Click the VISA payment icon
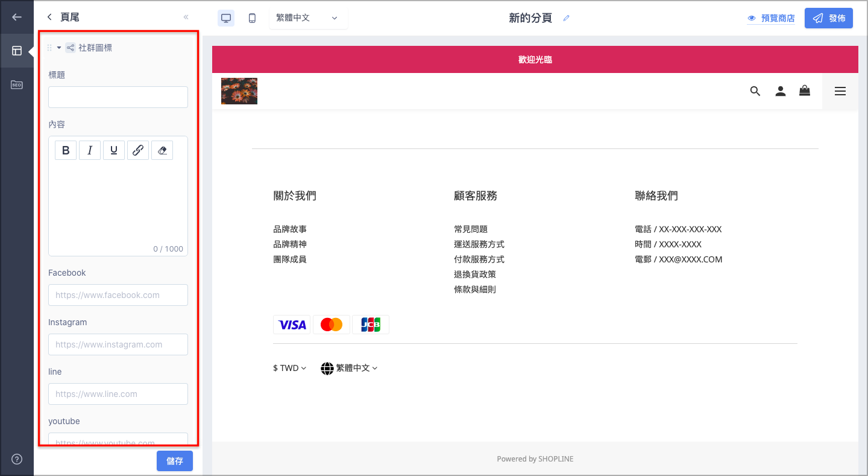This screenshot has width=868, height=476. tap(292, 325)
